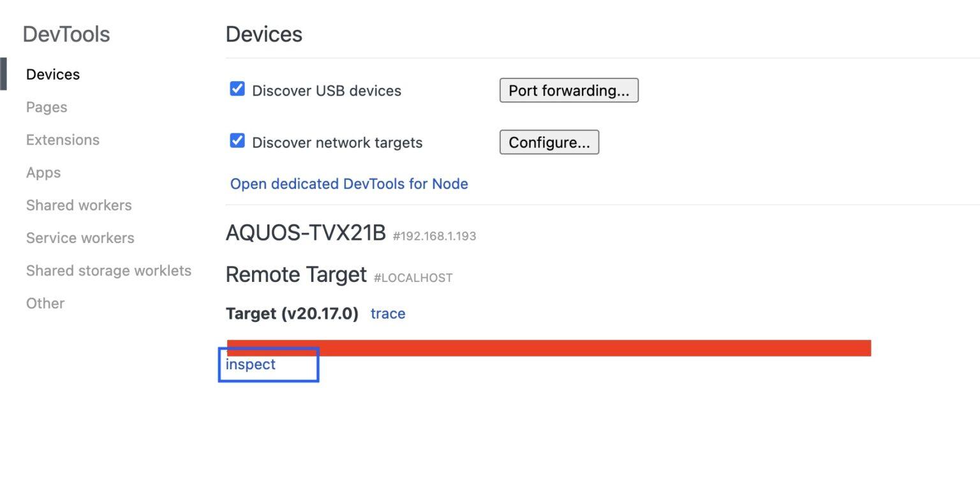
Task: Click the inspect link under Target
Action: click(251, 364)
